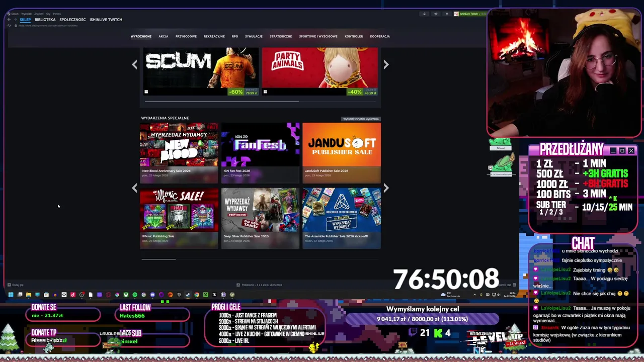Click the Steam announcements megaphone icon
This screenshot has height=362, width=644.
tap(436, 14)
